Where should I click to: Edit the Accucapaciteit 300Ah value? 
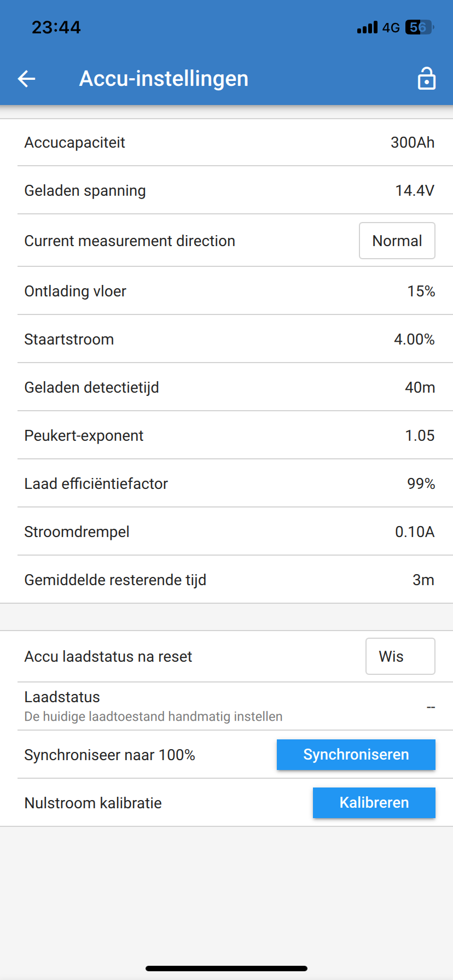click(412, 143)
